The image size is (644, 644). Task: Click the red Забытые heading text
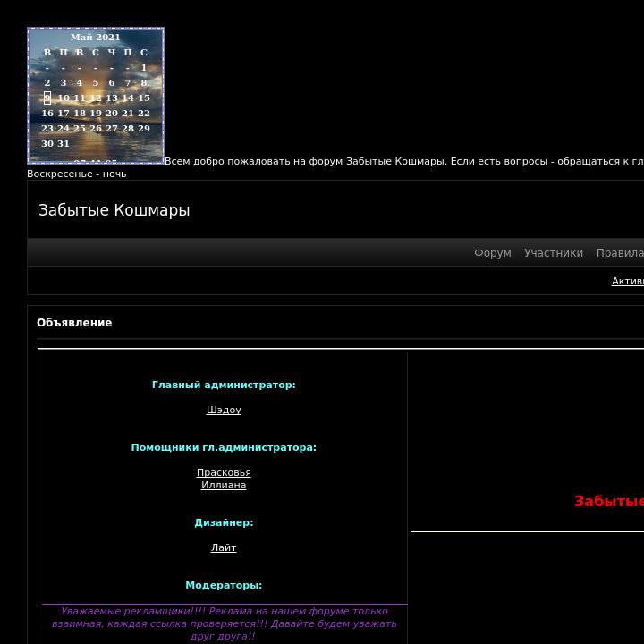click(x=609, y=502)
